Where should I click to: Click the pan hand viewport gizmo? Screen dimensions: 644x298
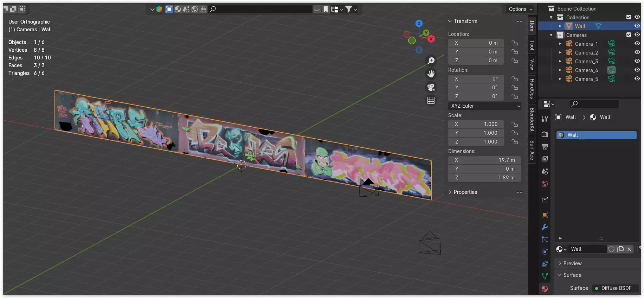(431, 74)
